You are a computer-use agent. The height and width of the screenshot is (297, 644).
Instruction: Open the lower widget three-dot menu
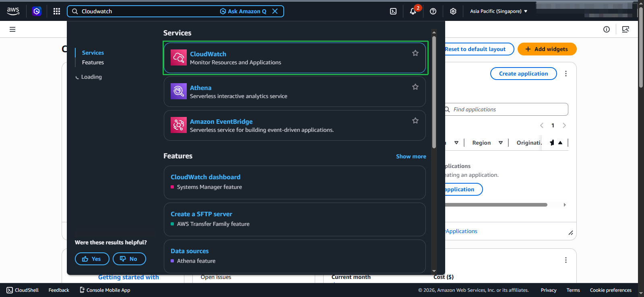[x=566, y=260]
